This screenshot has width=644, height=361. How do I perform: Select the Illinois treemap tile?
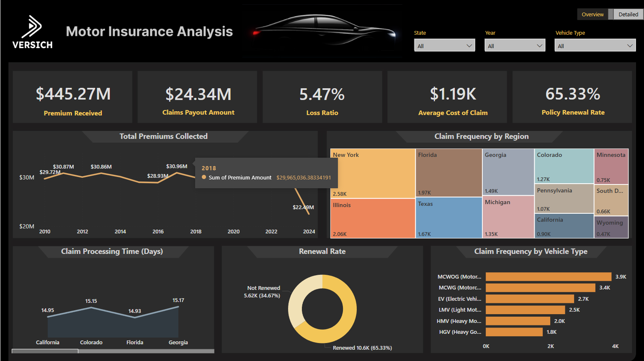[373, 218]
